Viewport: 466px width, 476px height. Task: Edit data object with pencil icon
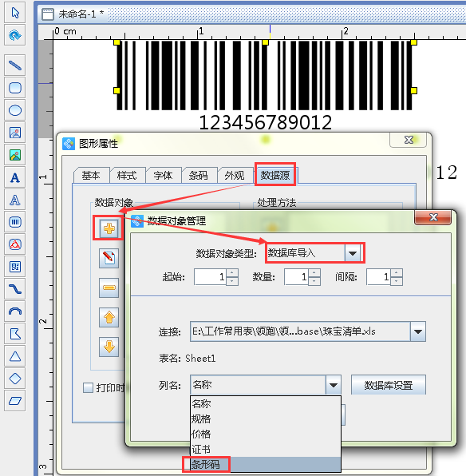(x=109, y=258)
